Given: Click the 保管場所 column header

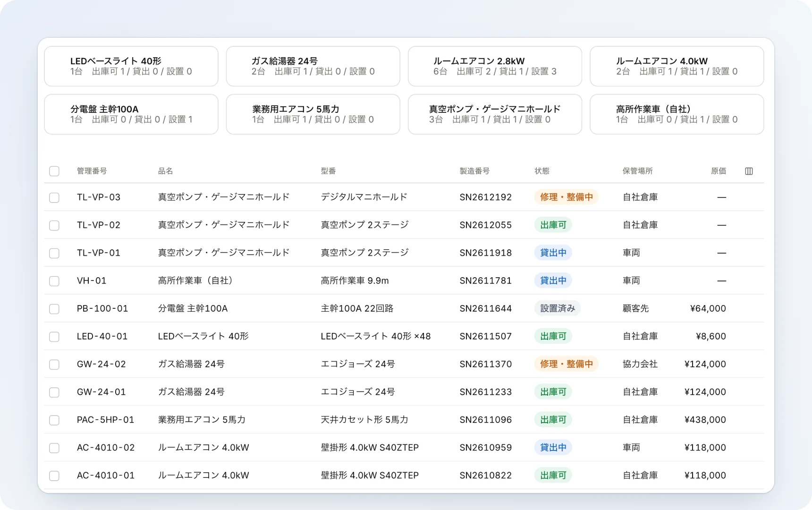Looking at the screenshot, I should tap(638, 171).
